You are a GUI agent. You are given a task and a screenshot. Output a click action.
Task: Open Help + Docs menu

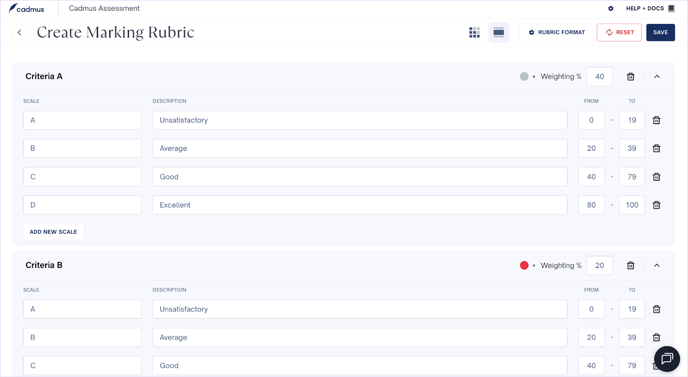[x=650, y=8]
